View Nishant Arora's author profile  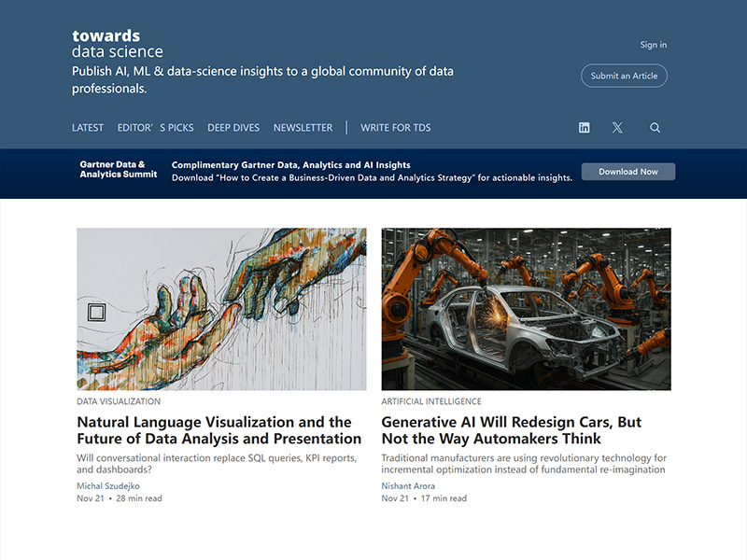click(408, 484)
